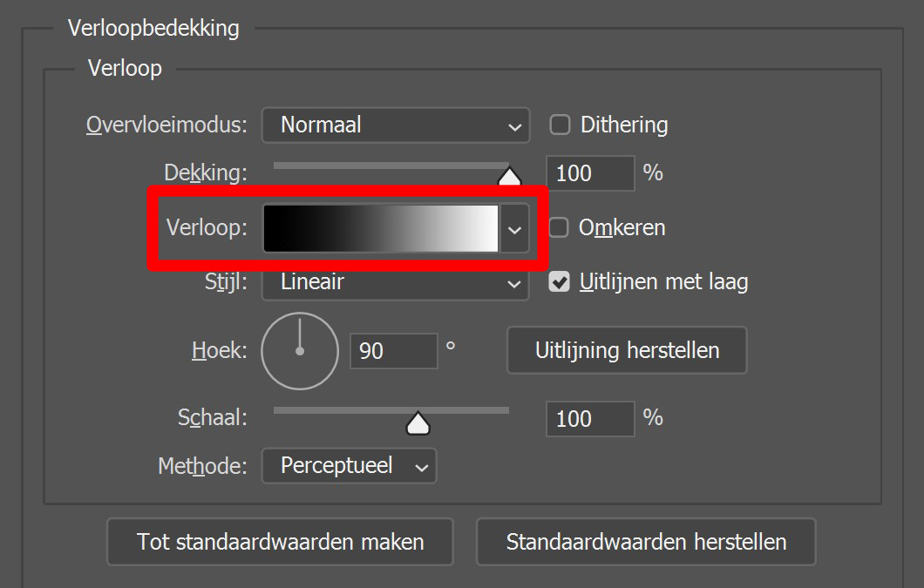Select the Schaal percentage field
This screenshot has height=588, width=924.
pyautogui.click(x=590, y=419)
